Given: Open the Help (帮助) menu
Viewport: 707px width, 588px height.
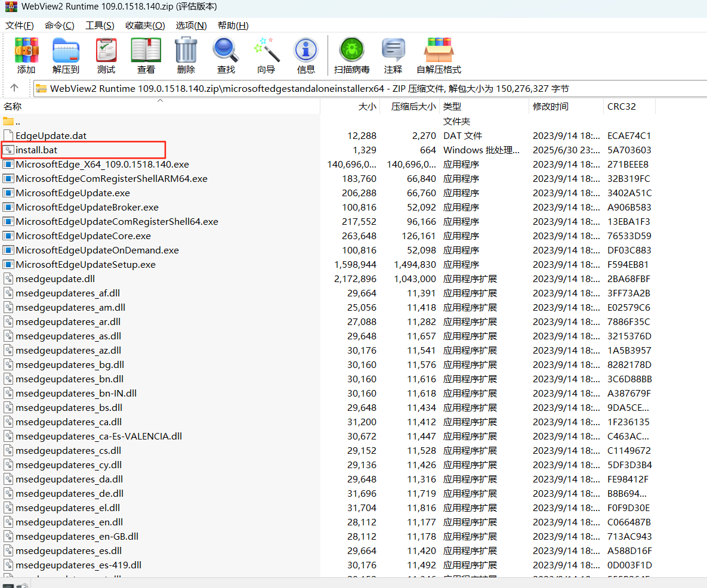Looking at the screenshot, I should coord(233,26).
